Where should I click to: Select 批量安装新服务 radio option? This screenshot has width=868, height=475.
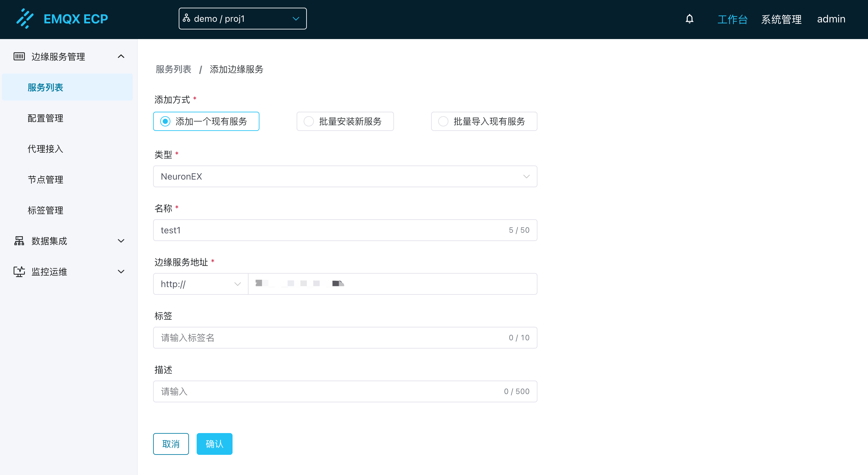(x=309, y=121)
